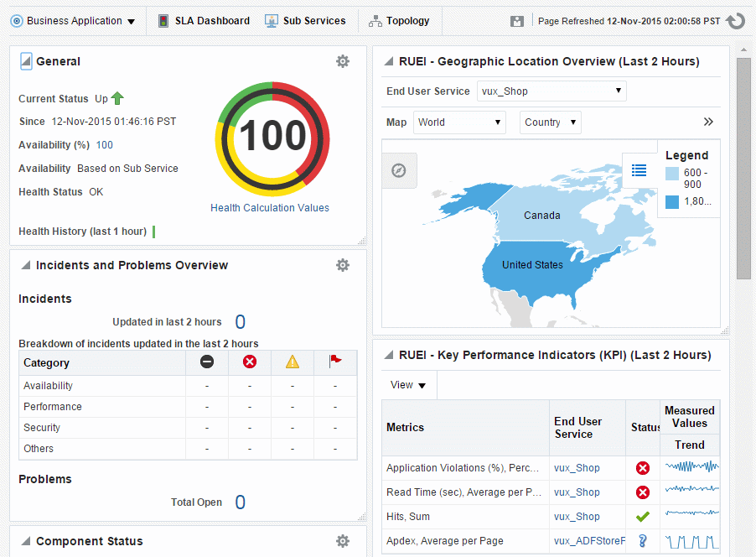The image size is (756, 557).
Task: Open vux_ADFStoreF link in Apdex row
Action: [590, 541]
